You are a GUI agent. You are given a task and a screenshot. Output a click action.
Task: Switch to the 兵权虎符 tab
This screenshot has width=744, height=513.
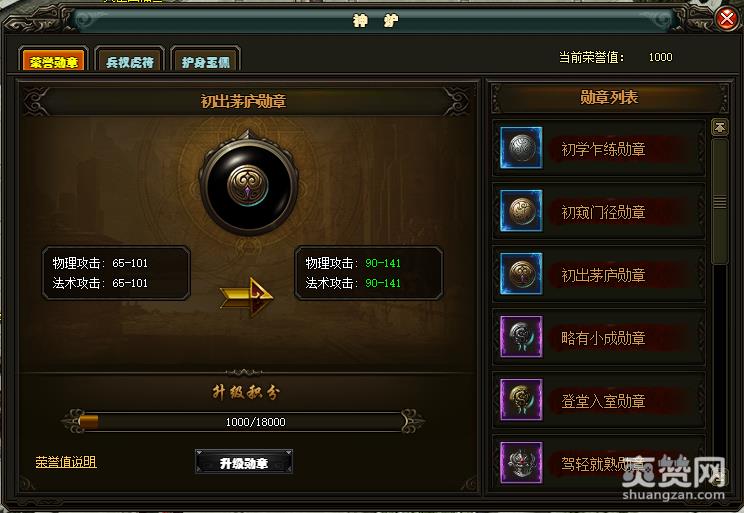pos(130,62)
